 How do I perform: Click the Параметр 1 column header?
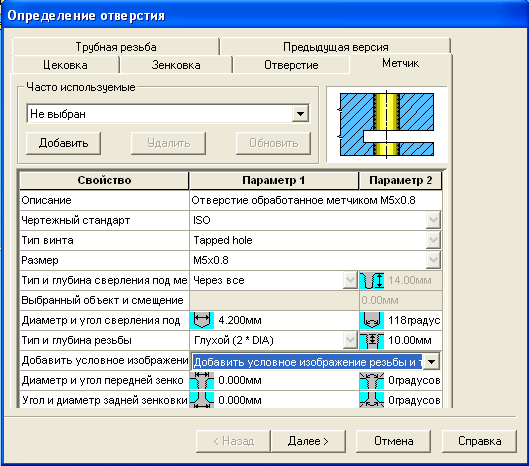274,180
